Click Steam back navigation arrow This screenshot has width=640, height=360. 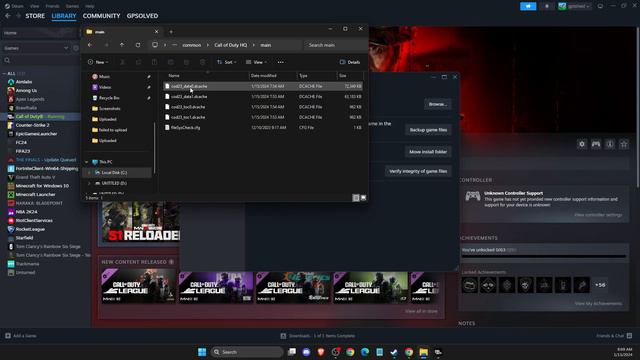(8, 16)
